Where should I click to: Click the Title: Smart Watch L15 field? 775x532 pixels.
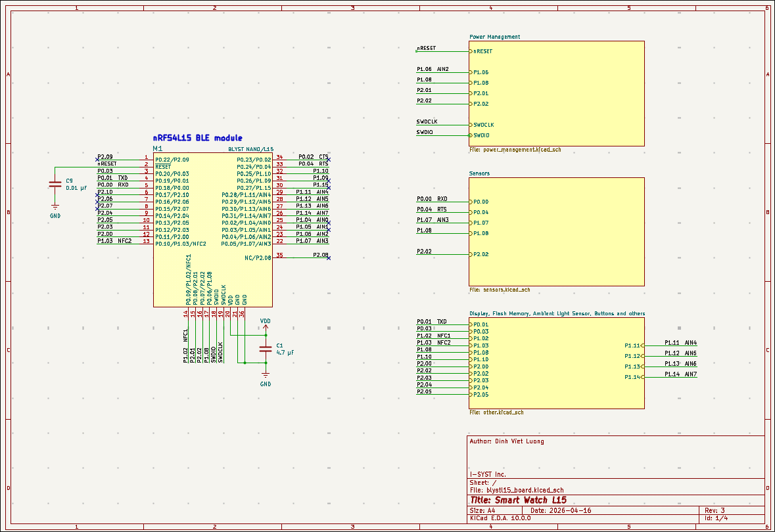518,500
